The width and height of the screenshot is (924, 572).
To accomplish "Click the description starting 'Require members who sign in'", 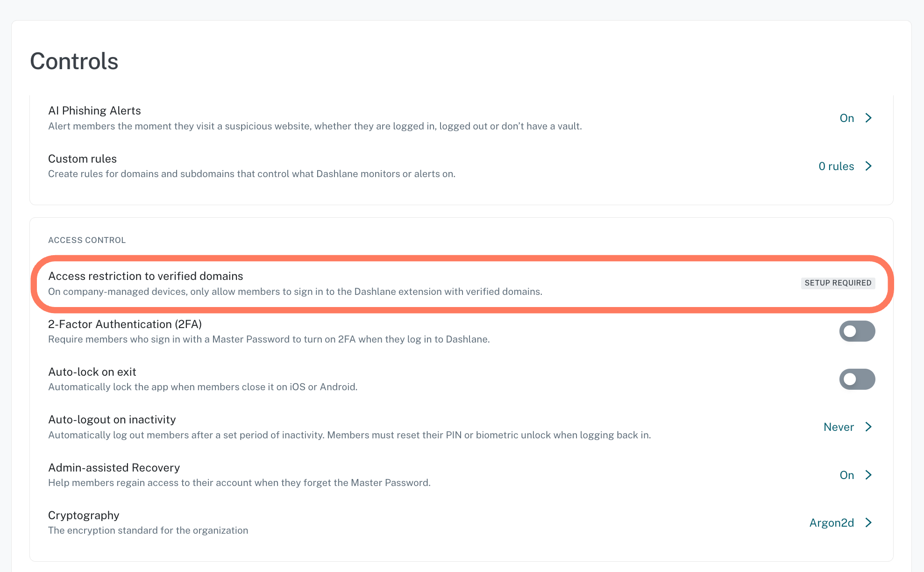I will tap(269, 339).
